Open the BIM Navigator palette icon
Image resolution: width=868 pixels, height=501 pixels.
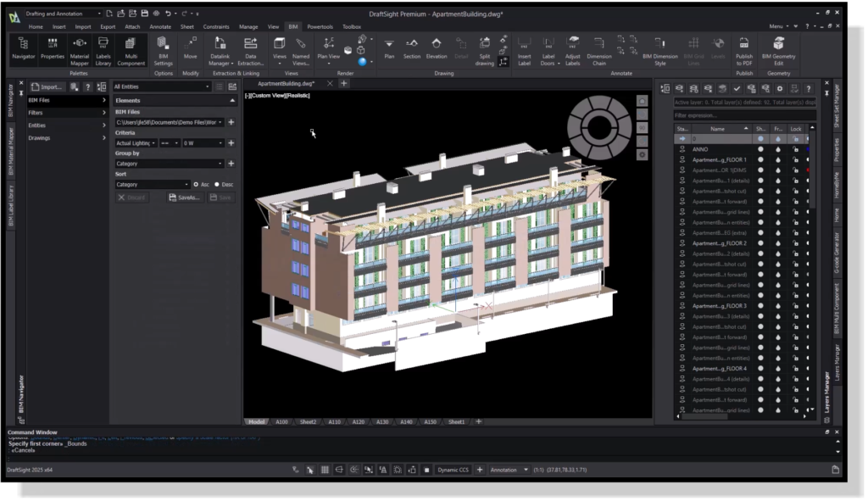point(23,46)
